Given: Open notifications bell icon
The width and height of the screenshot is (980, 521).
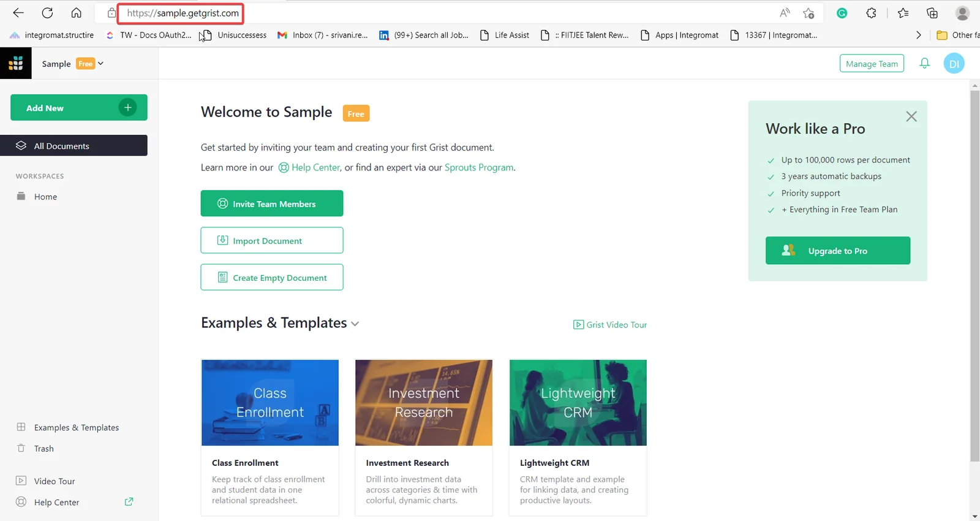Looking at the screenshot, I should pyautogui.click(x=925, y=63).
